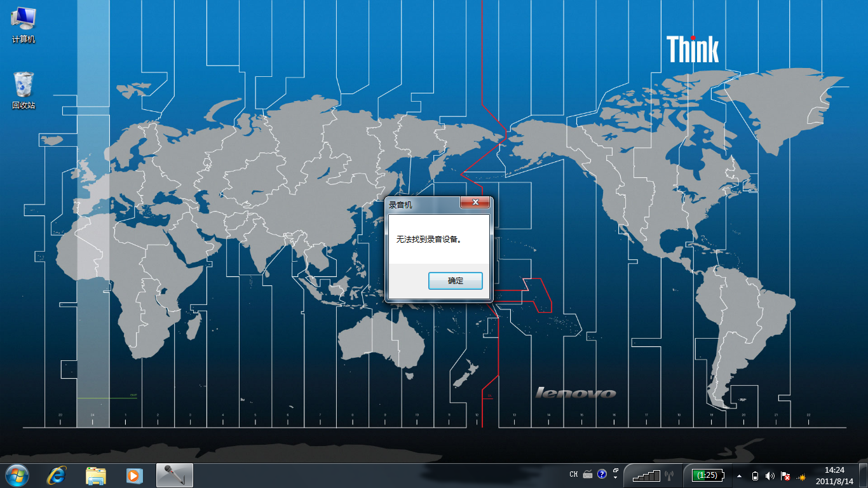
Task: Open language bar help question mark
Action: tap(602, 475)
